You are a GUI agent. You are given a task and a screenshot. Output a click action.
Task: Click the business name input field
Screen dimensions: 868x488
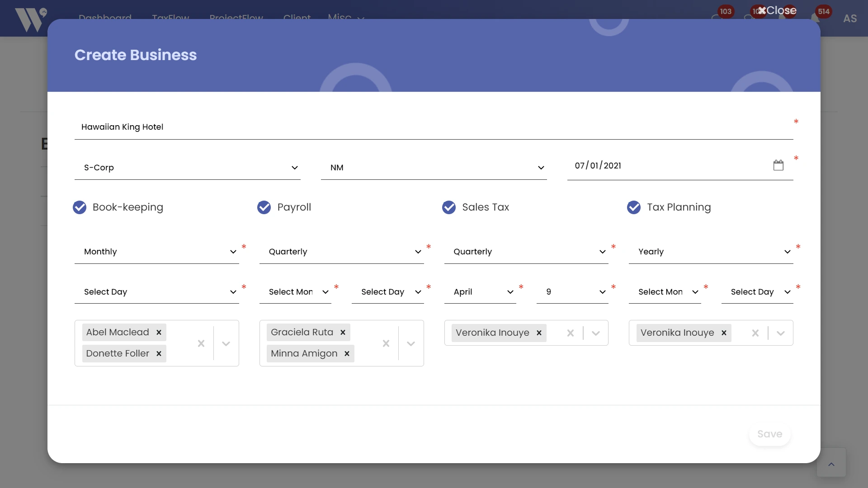coord(433,127)
